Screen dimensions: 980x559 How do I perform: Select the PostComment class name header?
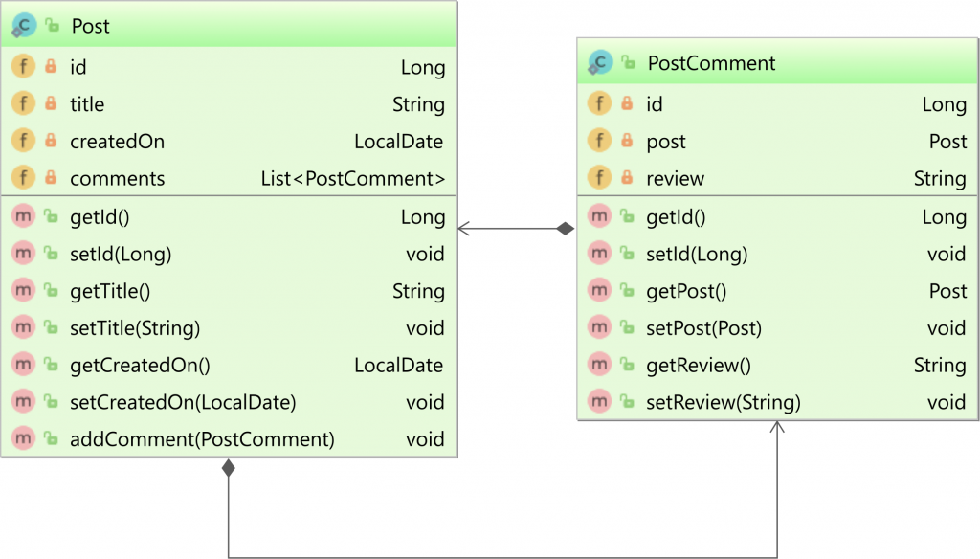[x=711, y=63]
